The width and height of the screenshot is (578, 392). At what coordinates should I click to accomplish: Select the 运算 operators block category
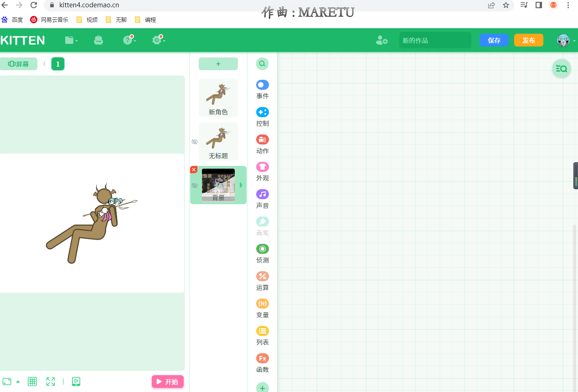[263, 281]
